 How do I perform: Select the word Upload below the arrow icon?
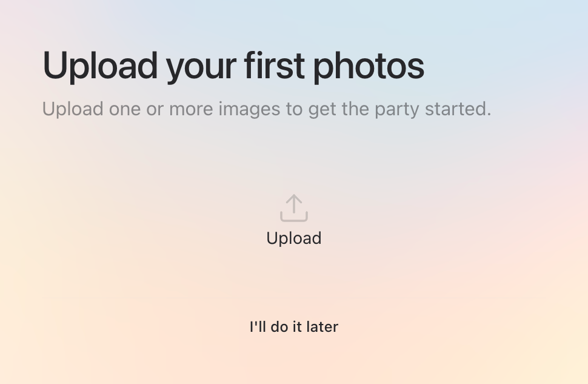click(294, 238)
